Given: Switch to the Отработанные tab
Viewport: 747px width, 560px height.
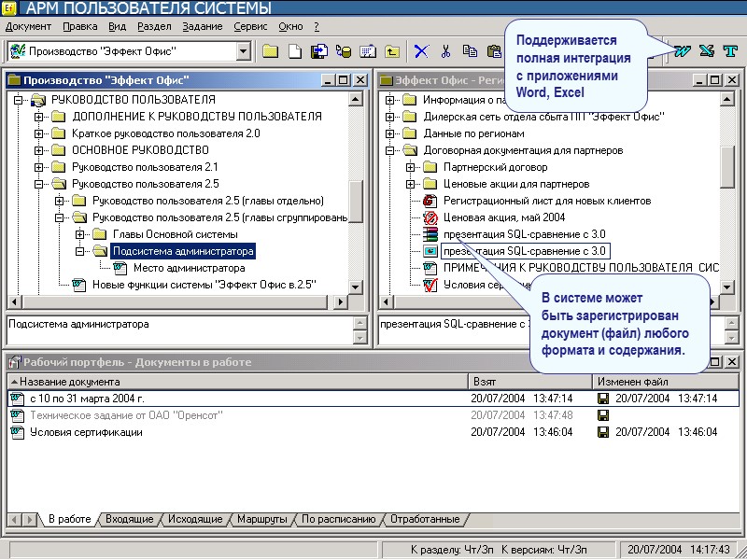Looking at the screenshot, I should pos(425,519).
